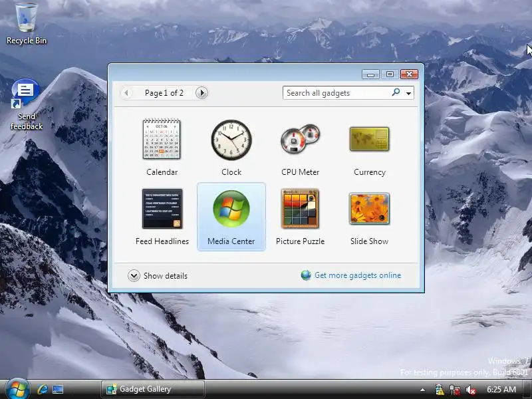Click the muted volume tray icon
Viewport: 532px width, 399px height.
[x=471, y=390]
